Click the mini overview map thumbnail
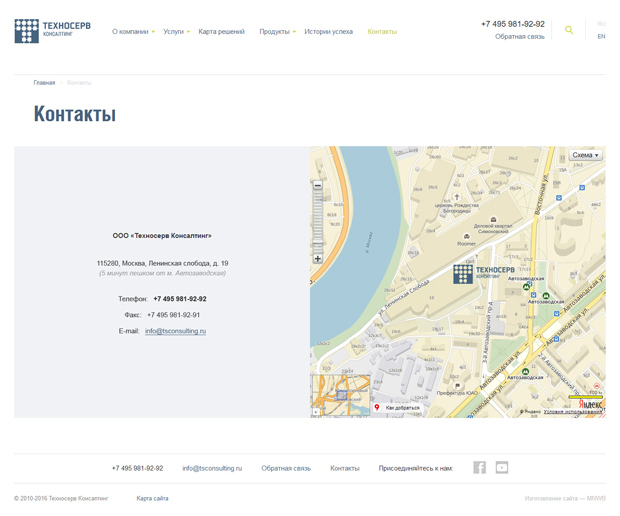The image size is (620, 516). click(342, 395)
